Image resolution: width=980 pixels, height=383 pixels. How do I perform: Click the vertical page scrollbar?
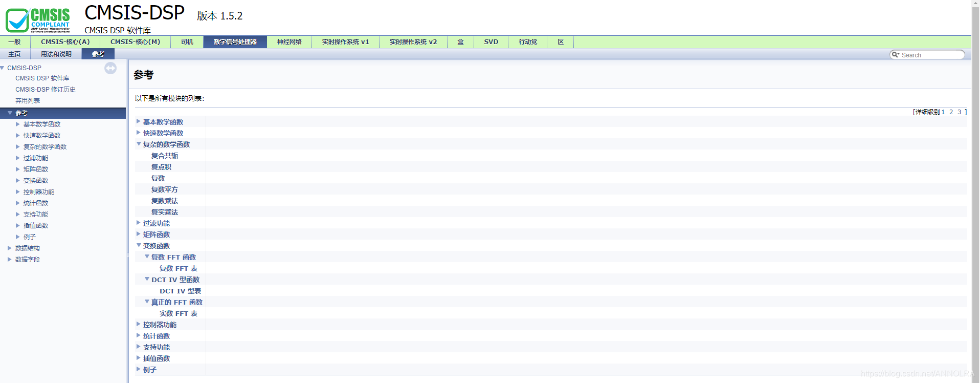(x=975, y=192)
